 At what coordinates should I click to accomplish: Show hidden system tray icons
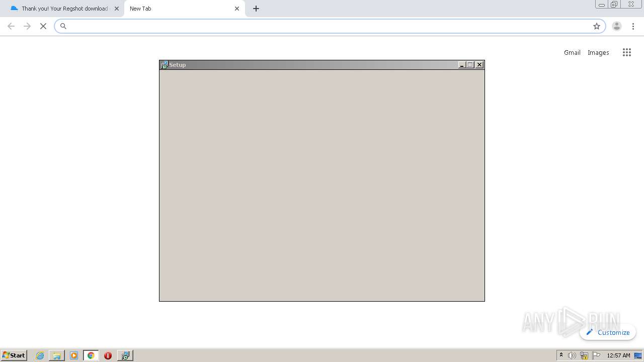tap(561, 355)
